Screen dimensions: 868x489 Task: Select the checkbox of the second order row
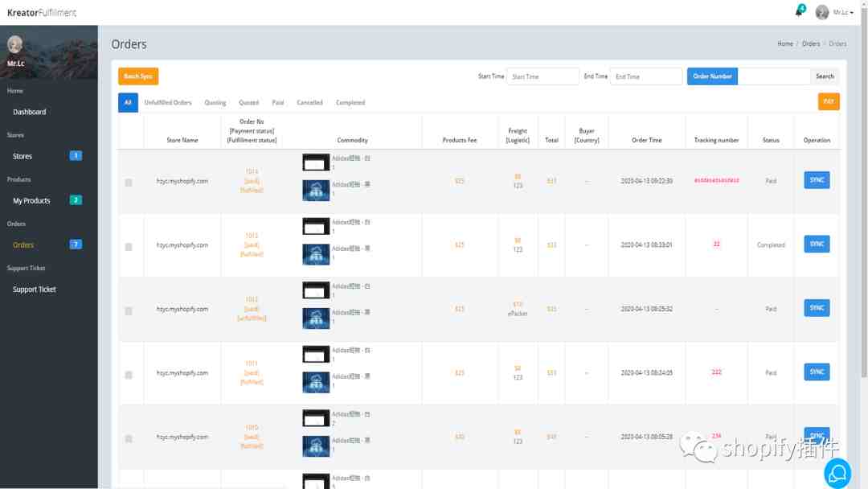(129, 247)
